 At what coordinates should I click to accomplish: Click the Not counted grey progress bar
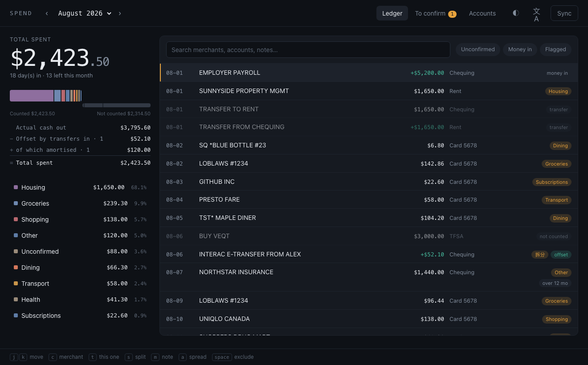click(x=116, y=105)
